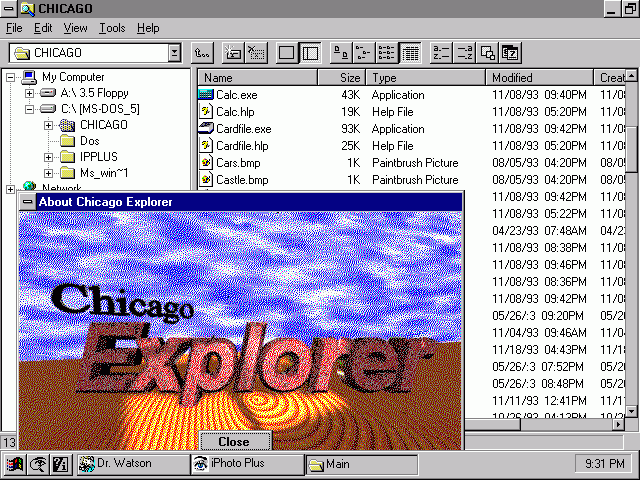Screen dimensions: 640x480
Task: Toggle the details view button
Action: (x=409, y=53)
